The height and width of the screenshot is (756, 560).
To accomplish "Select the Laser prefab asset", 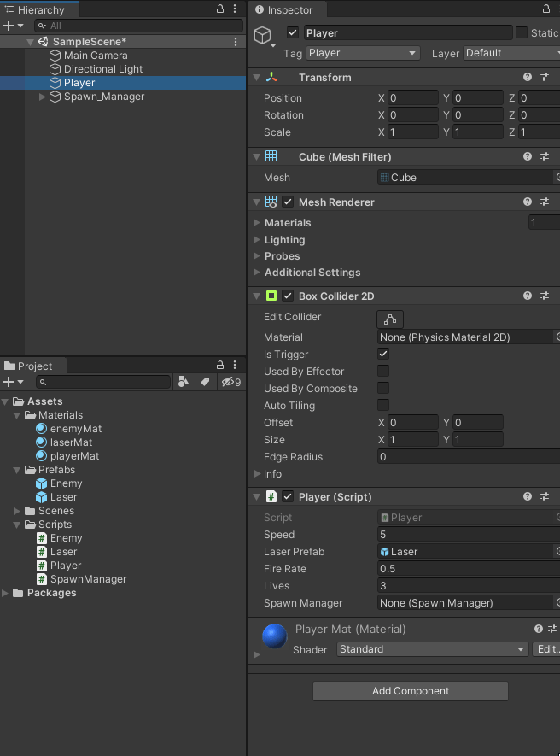I will [56, 497].
